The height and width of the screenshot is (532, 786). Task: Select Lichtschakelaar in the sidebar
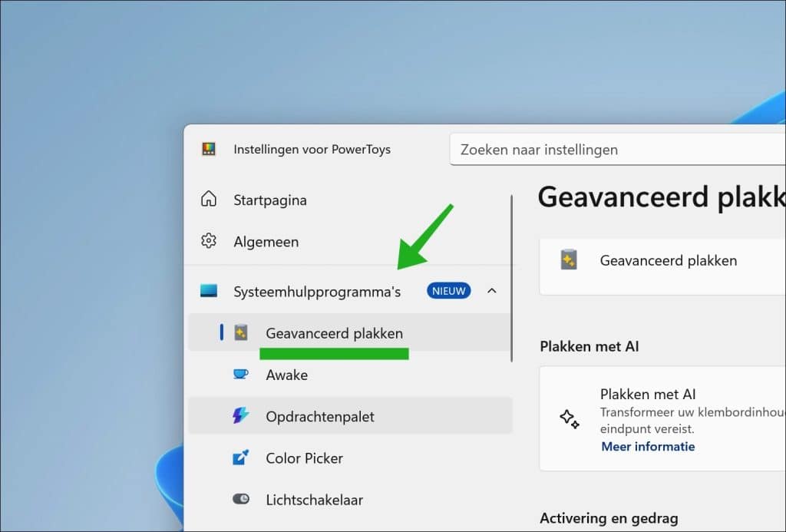pyautogui.click(x=350, y=500)
